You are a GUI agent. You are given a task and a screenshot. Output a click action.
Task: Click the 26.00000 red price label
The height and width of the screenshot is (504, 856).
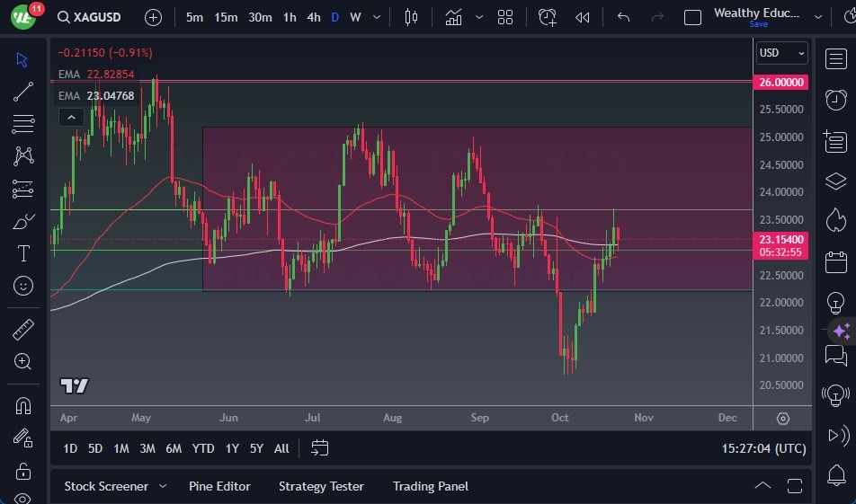click(781, 82)
